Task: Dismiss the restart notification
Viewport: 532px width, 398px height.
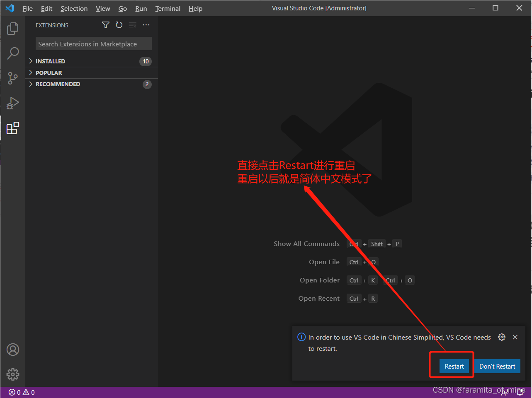Action: point(515,337)
